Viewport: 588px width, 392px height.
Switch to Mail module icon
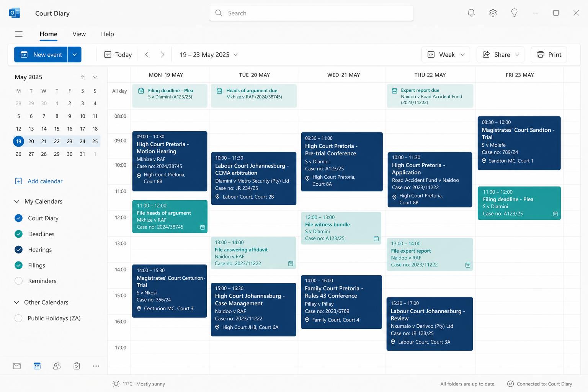pyautogui.click(x=17, y=366)
